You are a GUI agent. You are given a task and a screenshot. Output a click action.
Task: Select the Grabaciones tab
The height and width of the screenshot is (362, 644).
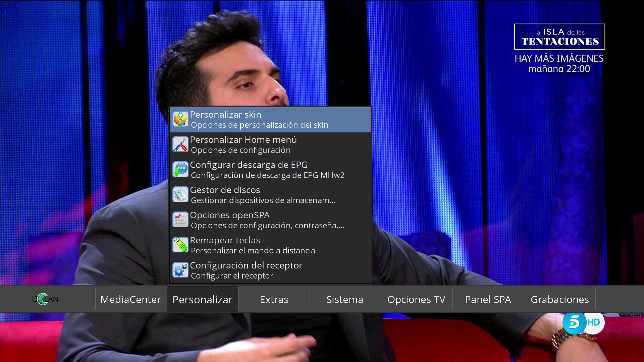pos(559,299)
